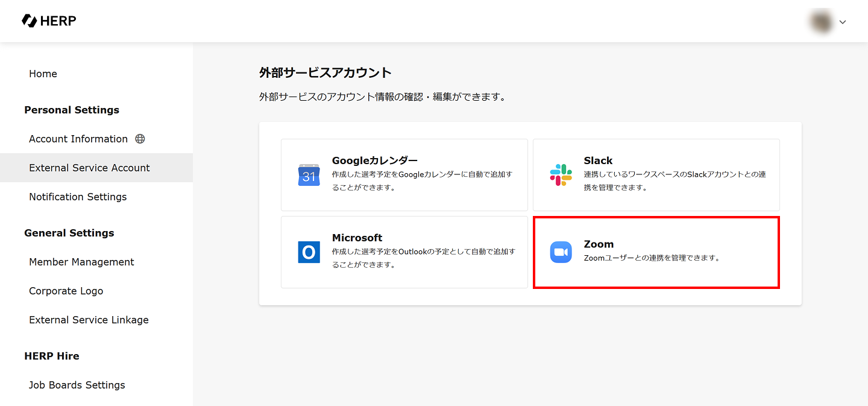The image size is (868, 406).
Task: Click the Zoomユーザーとの連携 description text
Action: pos(652,258)
